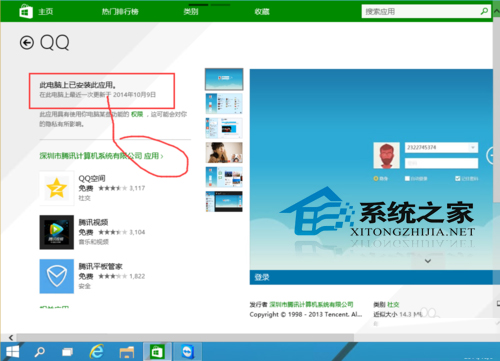The height and width of the screenshot is (361, 500).
Task: Click the down chevron at preview bottom
Action: pyautogui.click(x=428, y=261)
